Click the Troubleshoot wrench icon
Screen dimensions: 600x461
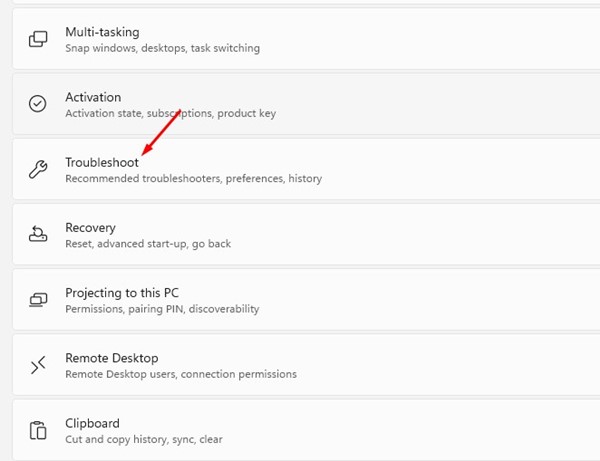point(38,169)
